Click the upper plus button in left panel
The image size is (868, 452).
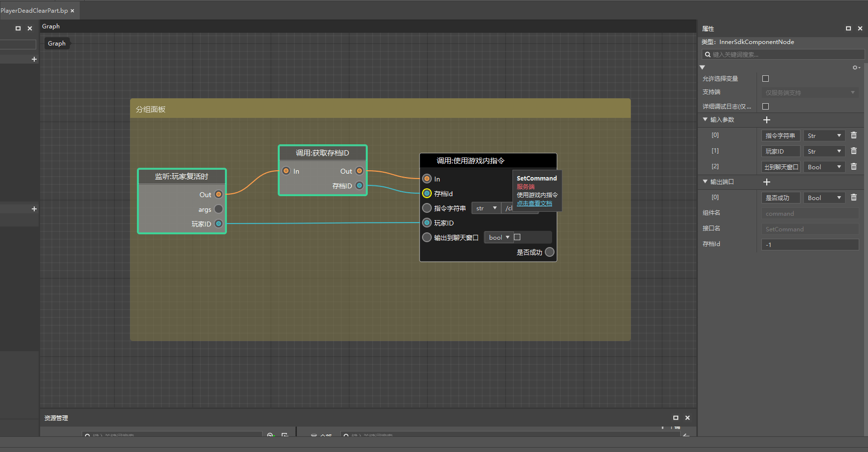[x=34, y=59]
